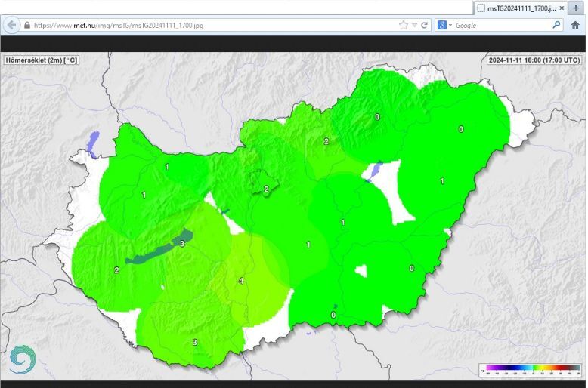Click the magnifying glass search icon

pyautogui.click(x=556, y=25)
